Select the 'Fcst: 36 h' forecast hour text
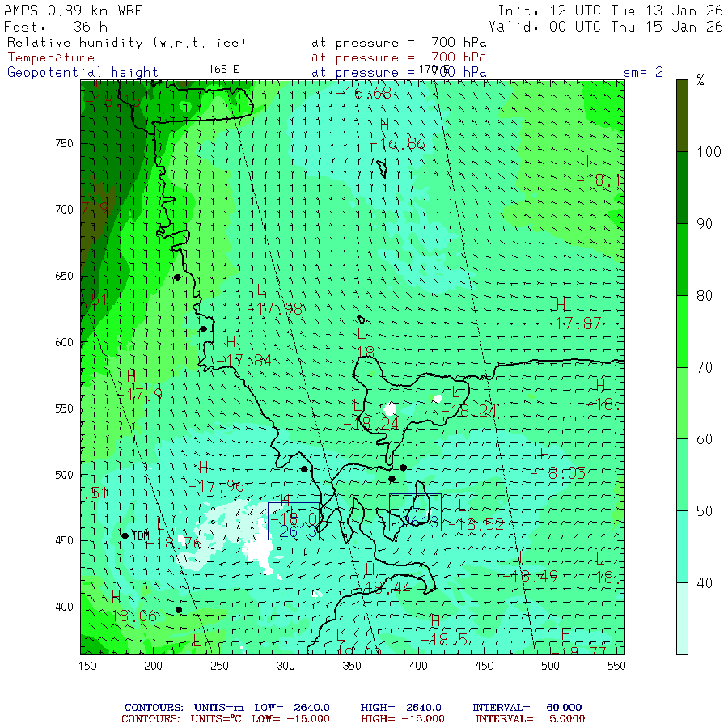728x728 pixels. click(x=56, y=27)
